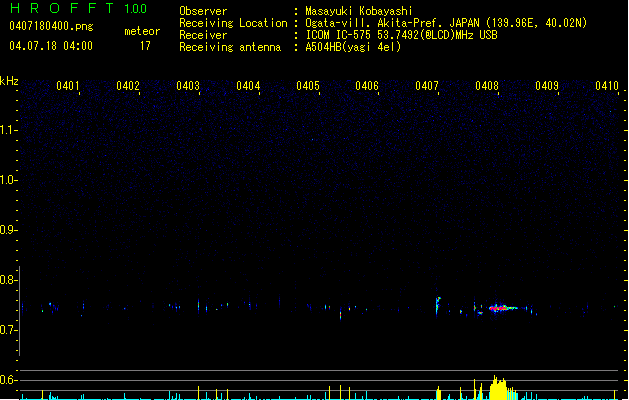Click receiver value ICOM IC-575 53.7492 MHz USB
The image size is (629, 400).
click(401, 35)
